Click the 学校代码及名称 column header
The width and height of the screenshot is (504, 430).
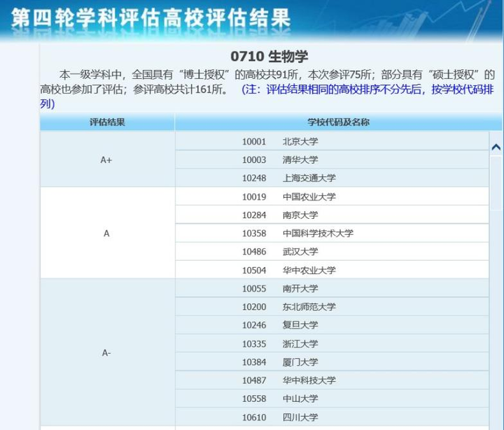tap(338, 122)
